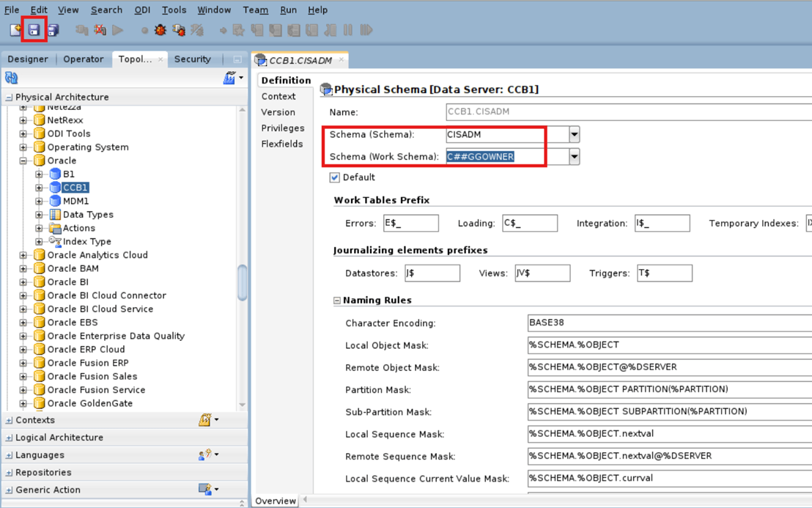812x508 pixels.
Task: Click the disabled bug-with-slash toolbar icon
Action: pyautogui.click(x=197, y=30)
